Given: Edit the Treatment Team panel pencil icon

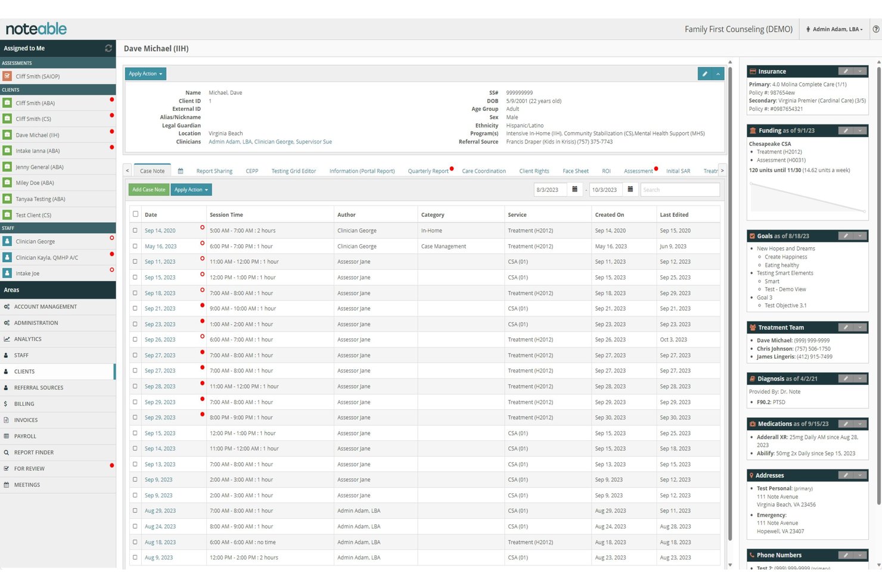Looking at the screenshot, I should (845, 328).
